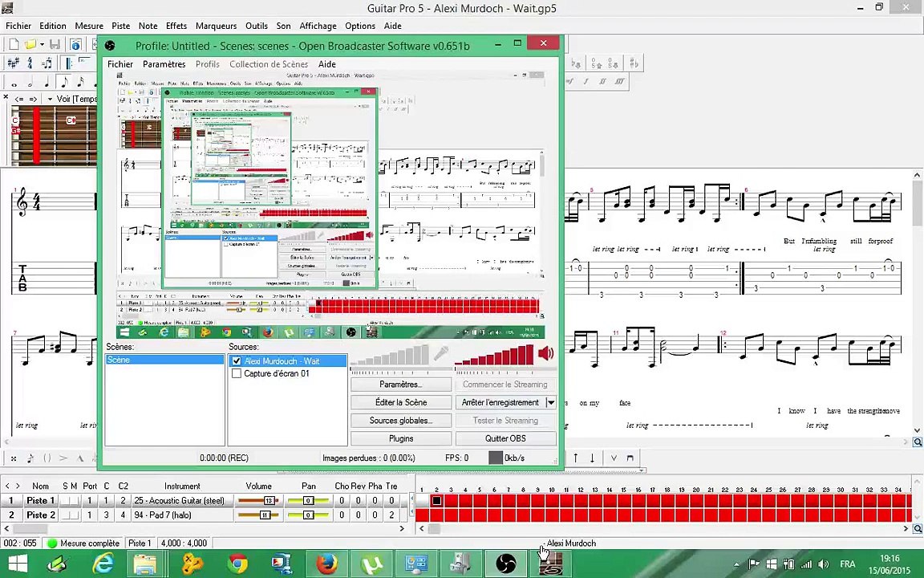Open the Voir [Temps] fretboard dropdown
The height and width of the screenshot is (578, 924).
point(50,99)
